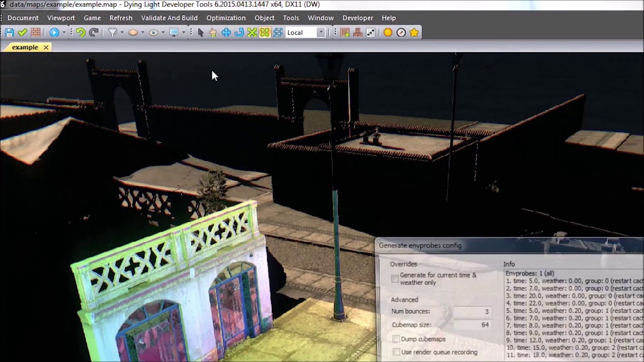The image size is (644, 362).
Task: Open the Validate And Build menu
Action: (x=169, y=18)
